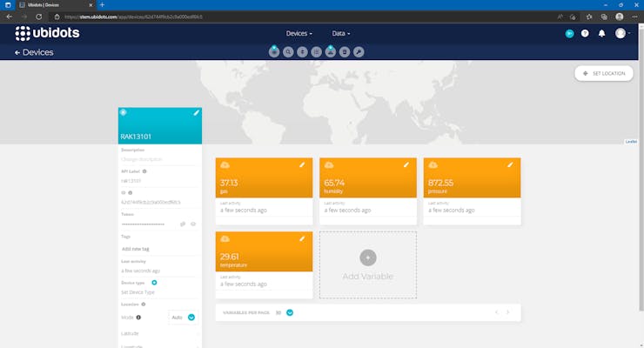Screen dimensions: 644x348
Task: Open the browser settings ellipsis menu
Action: pyautogui.click(x=635, y=17)
